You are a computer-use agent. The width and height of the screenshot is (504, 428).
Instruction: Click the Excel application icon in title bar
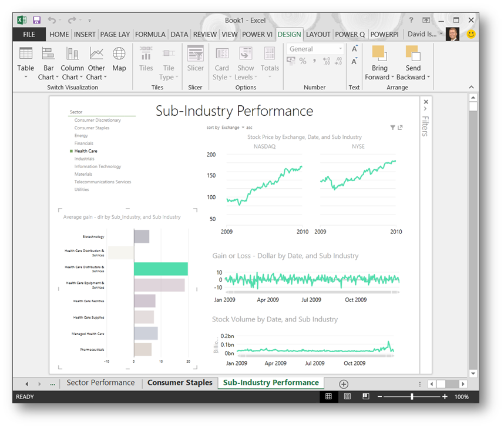(x=22, y=20)
